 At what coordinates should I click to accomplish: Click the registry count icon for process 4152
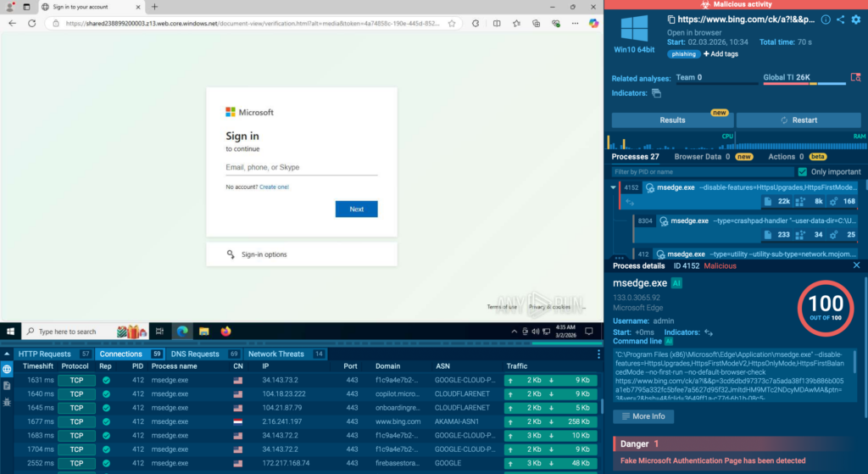800,202
